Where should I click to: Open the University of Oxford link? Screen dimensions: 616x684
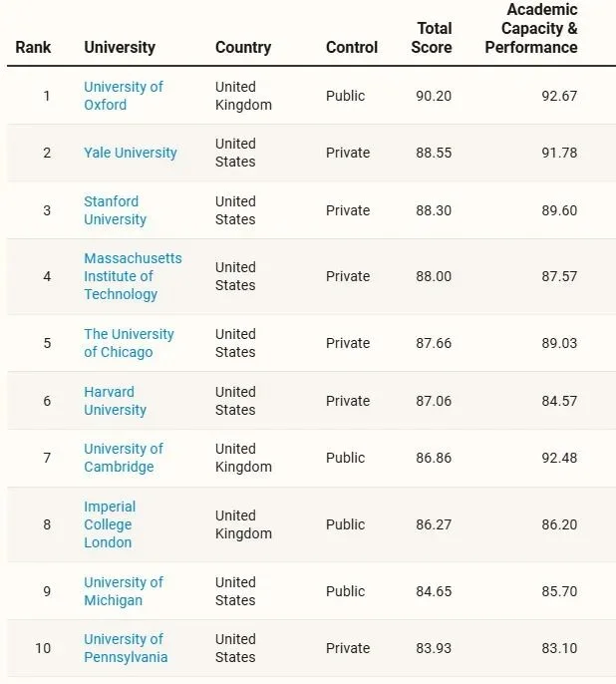[123, 96]
